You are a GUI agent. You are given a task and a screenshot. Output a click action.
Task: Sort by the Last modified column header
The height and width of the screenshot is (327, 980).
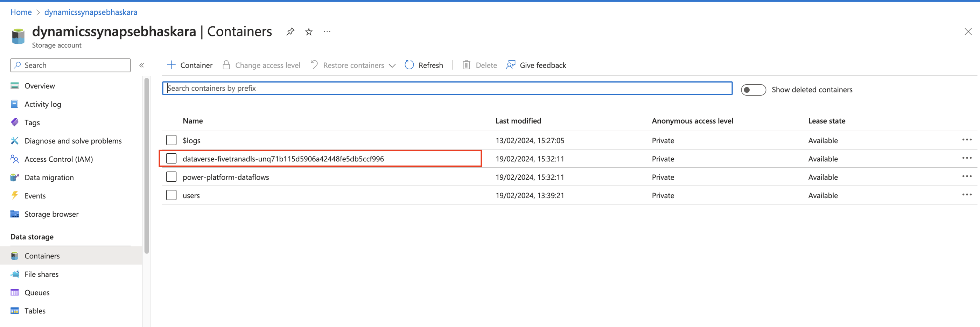[518, 121]
